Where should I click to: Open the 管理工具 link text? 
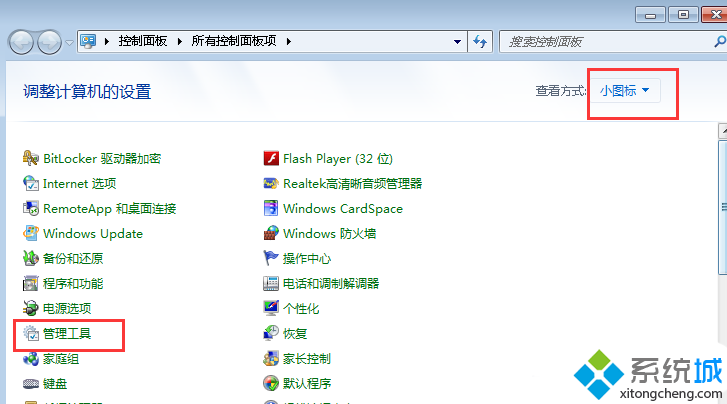tap(67, 333)
